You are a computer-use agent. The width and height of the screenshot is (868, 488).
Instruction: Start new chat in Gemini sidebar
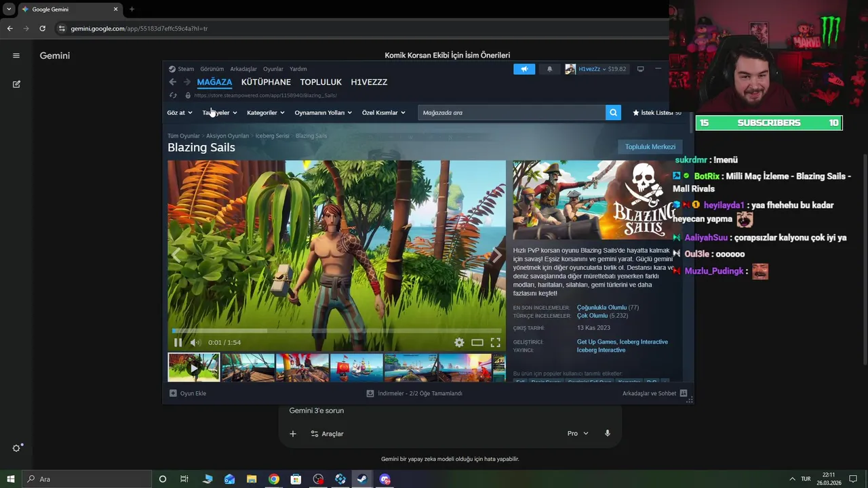pyautogui.click(x=16, y=84)
